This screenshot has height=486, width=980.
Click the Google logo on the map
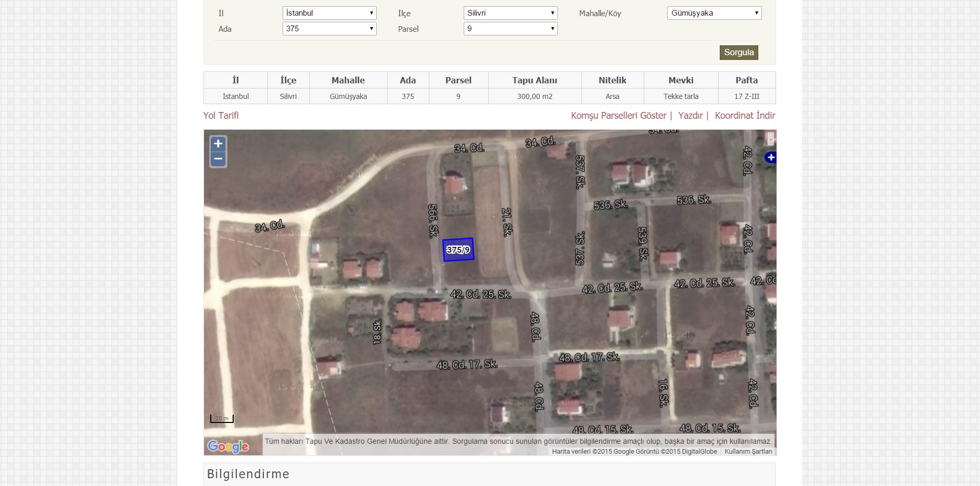pos(228,446)
